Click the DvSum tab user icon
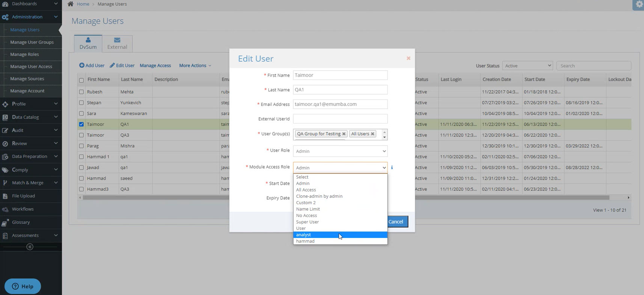 (x=88, y=40)
